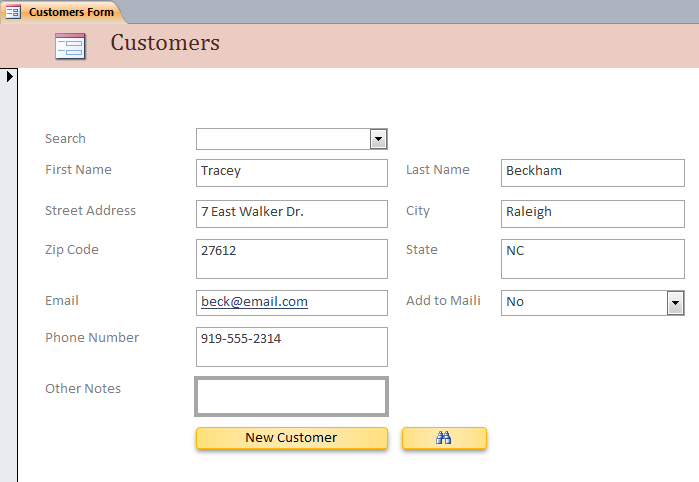This screenshot has height=482, width=699.
Task: Click the form icon beside Customers heading
Action: [70, 46]
